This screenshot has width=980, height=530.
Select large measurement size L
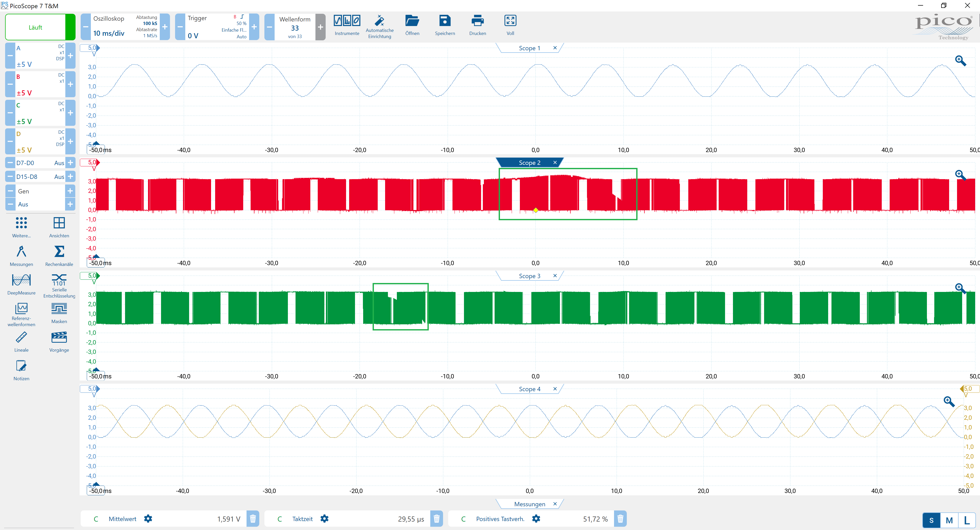[x=967, y=520]
